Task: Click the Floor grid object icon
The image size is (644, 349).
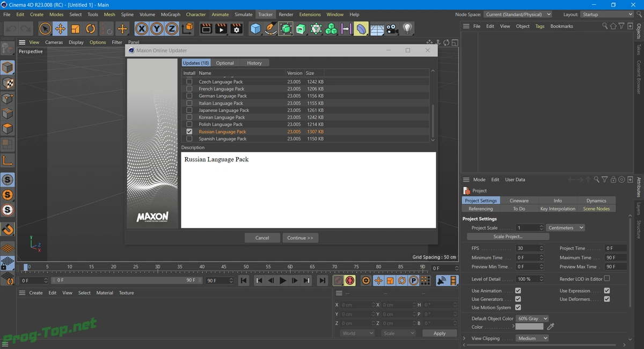Action: coord(377,28)
